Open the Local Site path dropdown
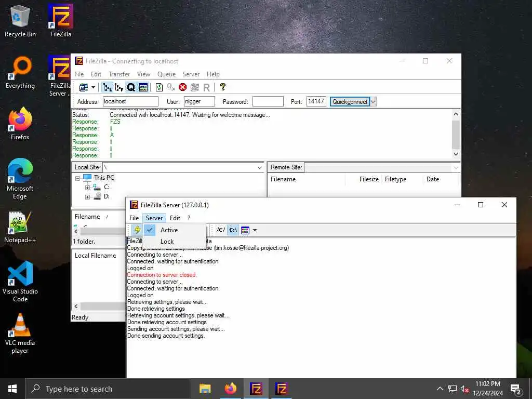 click(x=260, y=168)
